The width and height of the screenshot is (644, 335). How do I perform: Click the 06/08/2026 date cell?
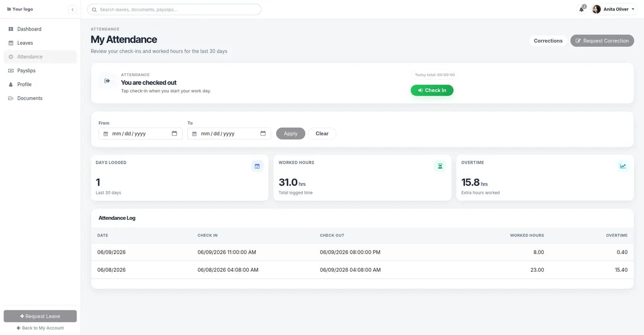click(x=112, y=270)
